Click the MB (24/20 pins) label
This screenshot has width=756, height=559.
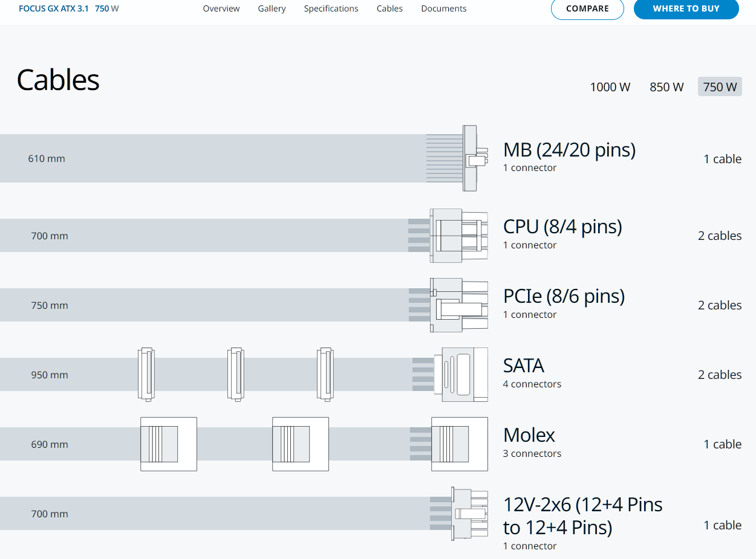[x=569, y=149]
